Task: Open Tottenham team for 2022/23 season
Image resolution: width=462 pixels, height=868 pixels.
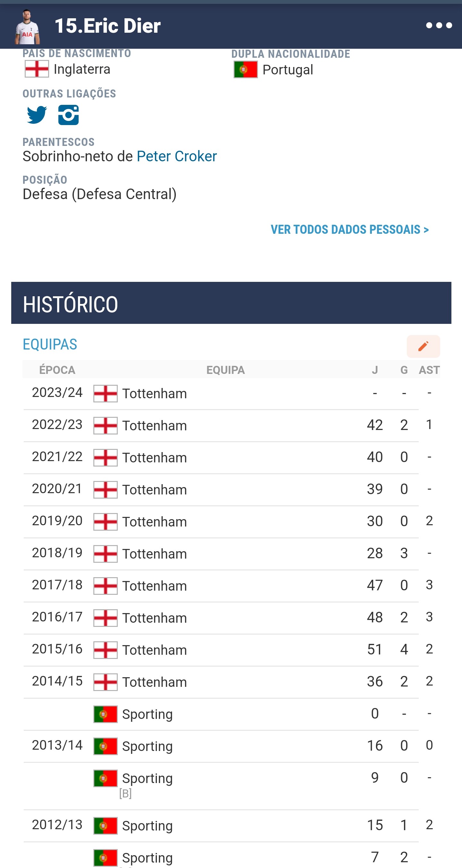Action: (x=154, y=426)
